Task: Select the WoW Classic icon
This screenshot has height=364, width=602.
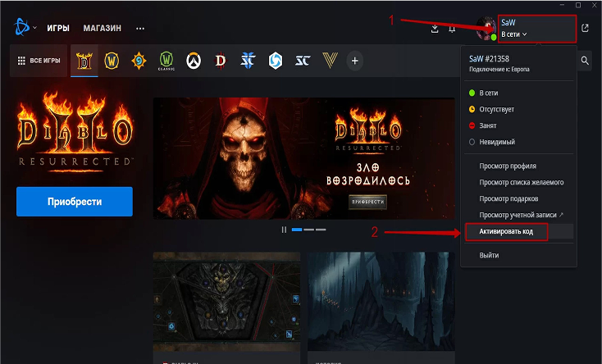Action: [166, 61]
